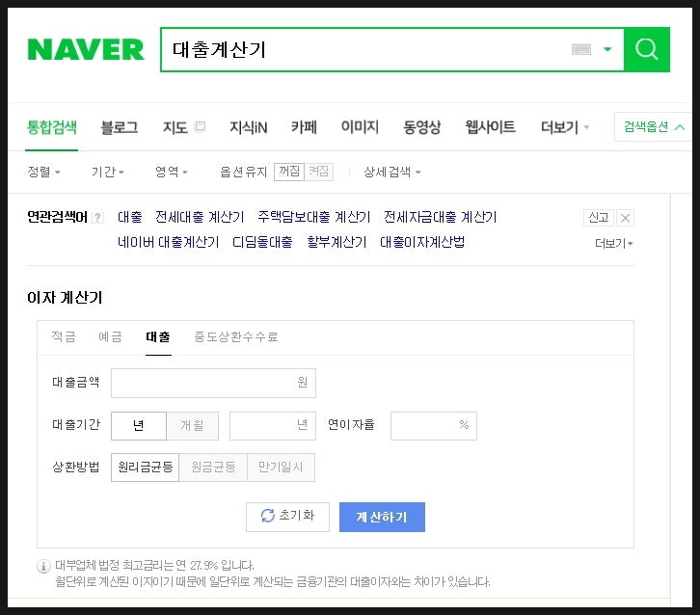
Task: Click the 신고 button
Action: 599,218
